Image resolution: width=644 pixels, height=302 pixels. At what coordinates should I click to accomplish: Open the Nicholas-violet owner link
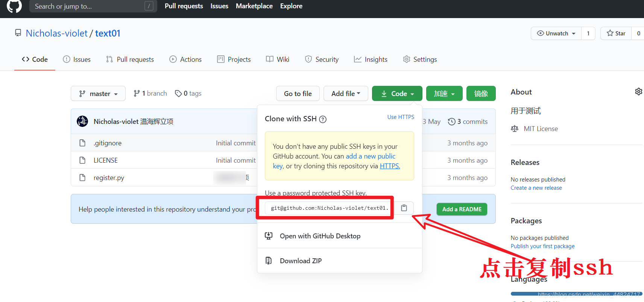(56, 33)
